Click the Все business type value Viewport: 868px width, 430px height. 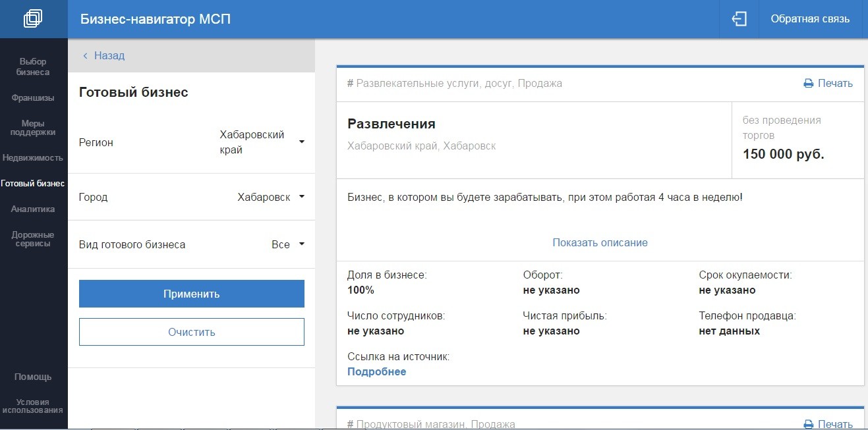(280, 244)
